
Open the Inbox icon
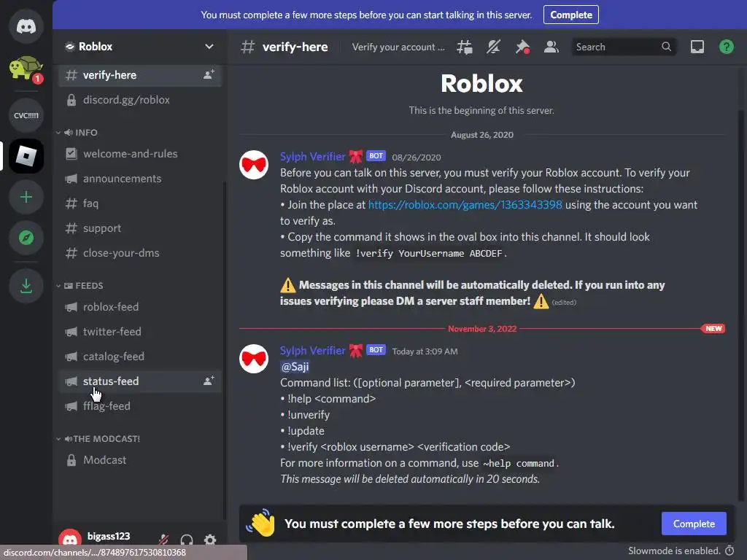click(697, 47)
